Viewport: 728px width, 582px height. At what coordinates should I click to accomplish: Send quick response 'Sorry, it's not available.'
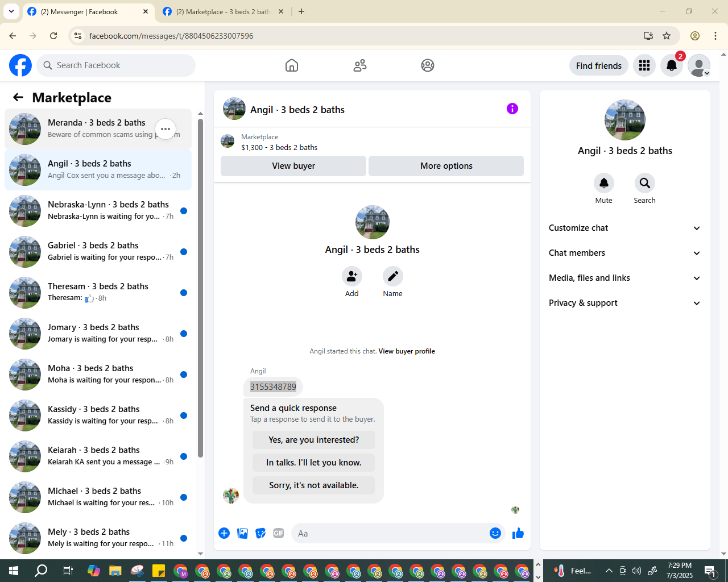[314, 485]
